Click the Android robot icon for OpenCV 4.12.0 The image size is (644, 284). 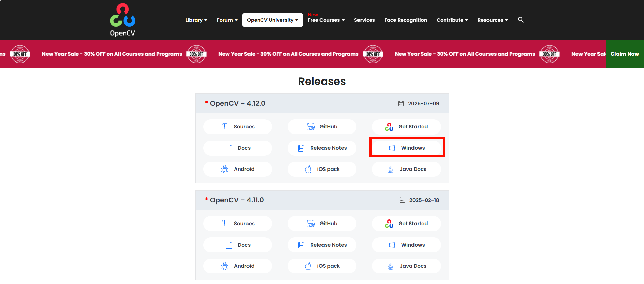coord(225,169)
